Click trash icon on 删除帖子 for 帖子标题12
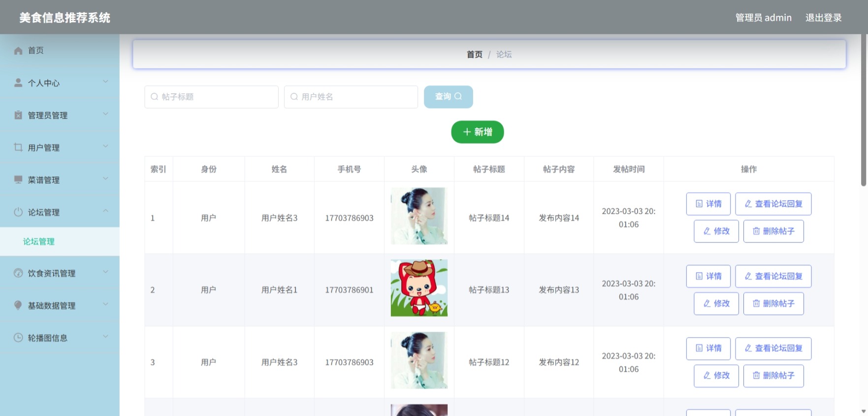Screen dimensions: 868x416 point(756,375)
